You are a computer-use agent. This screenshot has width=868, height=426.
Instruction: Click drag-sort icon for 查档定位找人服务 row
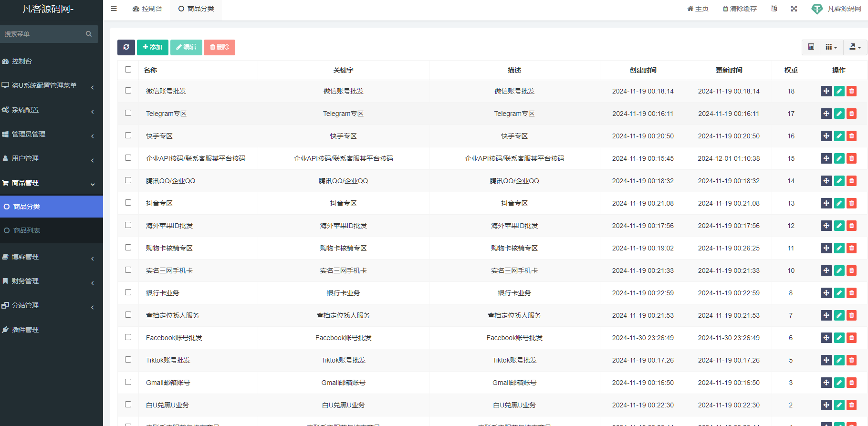point(826,315)
